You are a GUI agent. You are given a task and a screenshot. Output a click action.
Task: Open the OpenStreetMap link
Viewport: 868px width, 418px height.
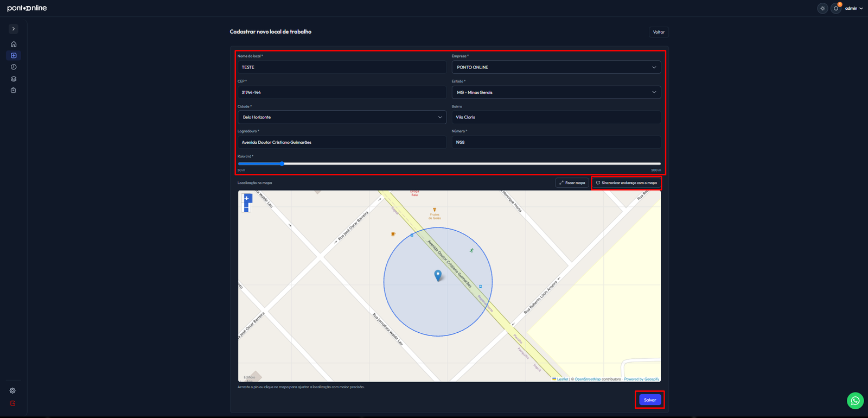click(x=588, y=379)
